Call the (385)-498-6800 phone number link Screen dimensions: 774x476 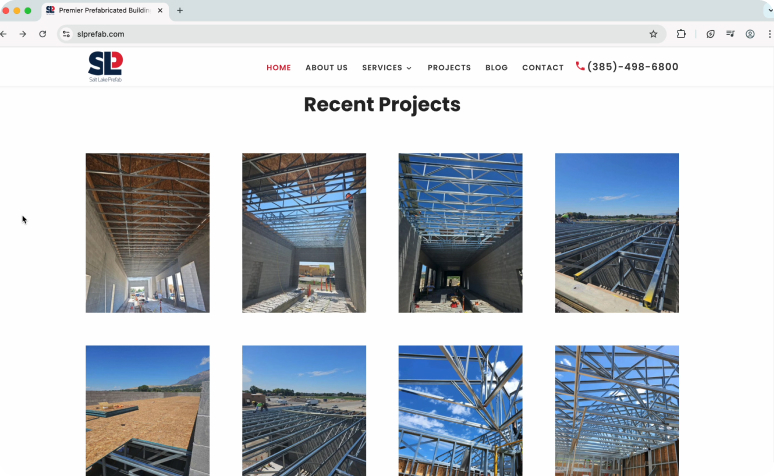point(632,67)
